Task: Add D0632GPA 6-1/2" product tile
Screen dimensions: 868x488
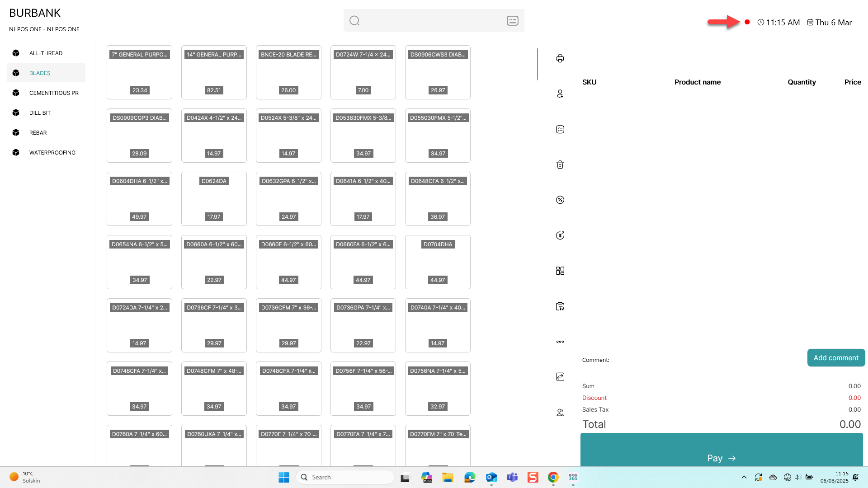Action: (288, 199)
